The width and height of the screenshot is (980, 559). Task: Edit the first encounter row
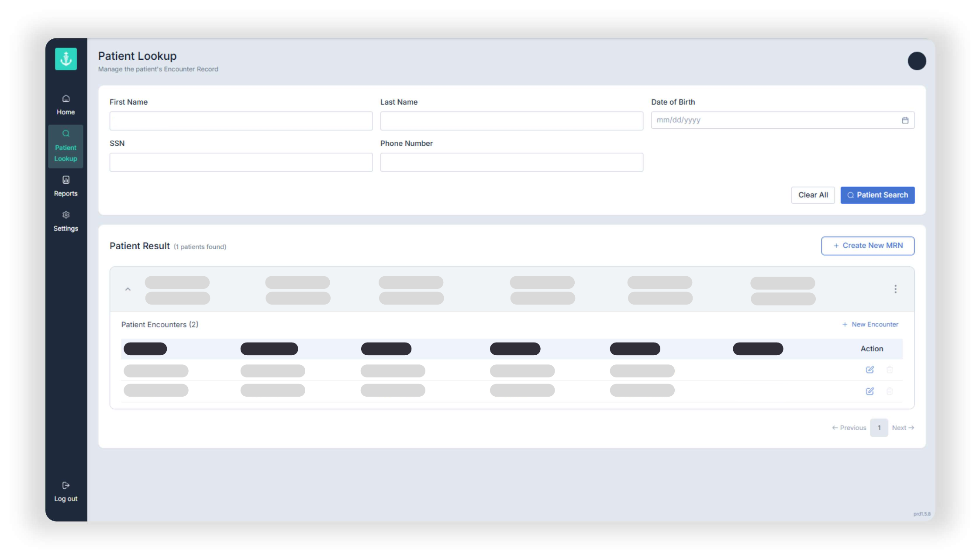(870, 370)
